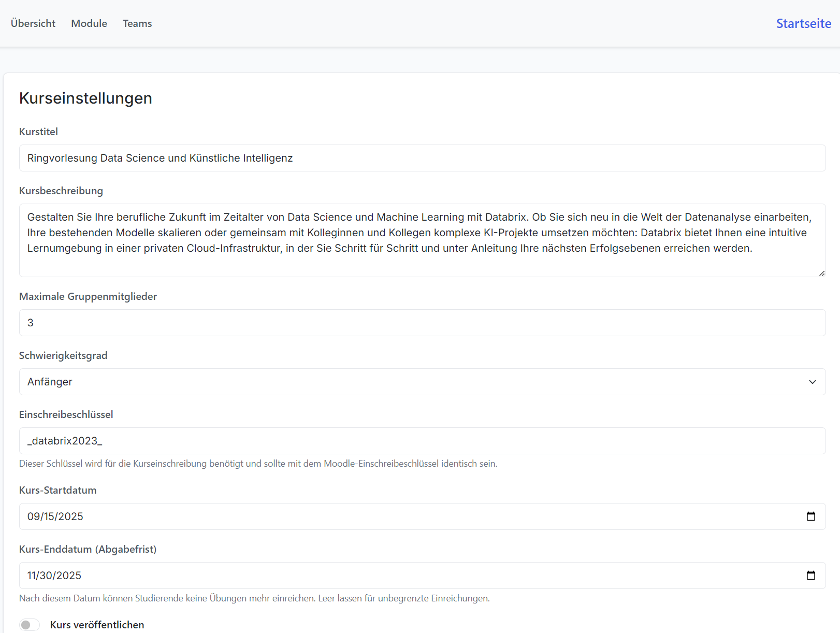Select year 2025 in Kurs-Enddatum
Image resolution: width=840 pixels, height=633 pixels.
69,576
